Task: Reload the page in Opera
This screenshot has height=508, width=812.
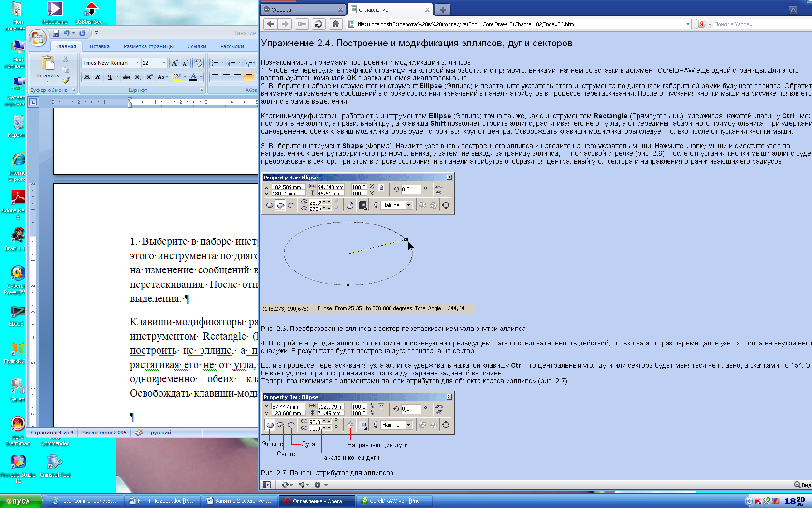Action: pyautogui.click(x=318, y=24)
